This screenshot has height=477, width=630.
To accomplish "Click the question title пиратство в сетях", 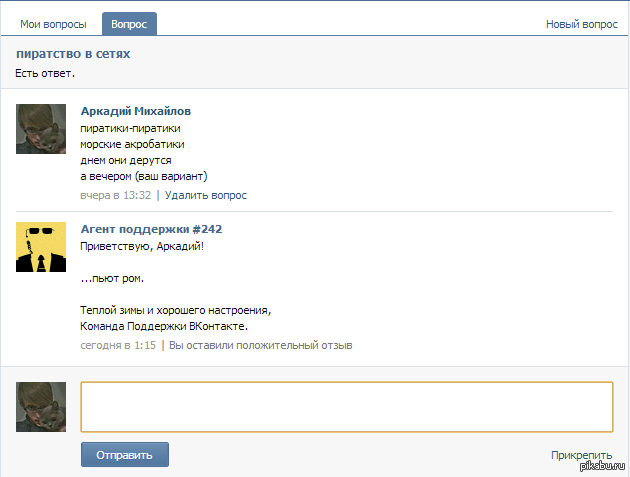I will [x=73, y=54].
